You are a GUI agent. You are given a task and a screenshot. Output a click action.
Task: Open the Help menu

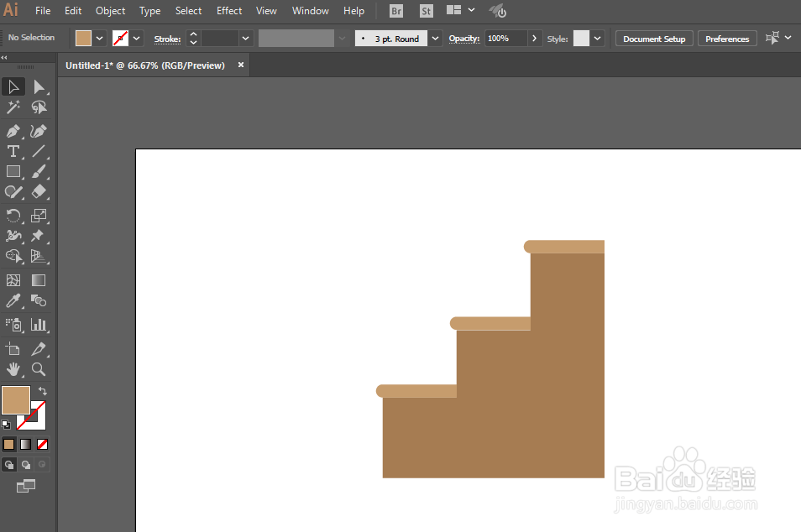click(353, 11)
